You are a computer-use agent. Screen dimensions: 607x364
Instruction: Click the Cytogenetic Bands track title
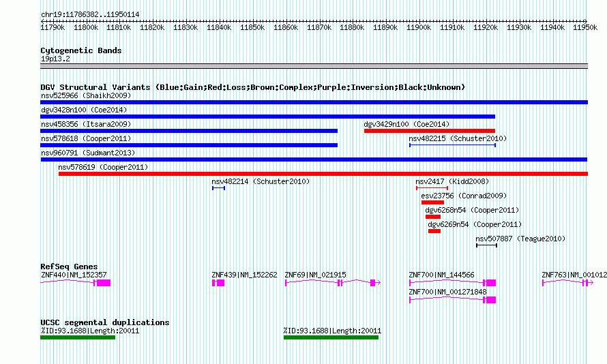(81, 50)
